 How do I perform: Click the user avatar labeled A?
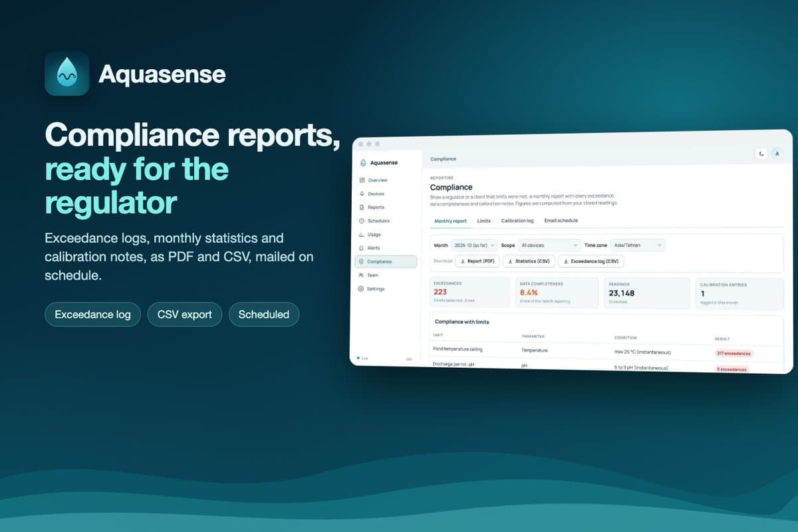(777, 154)
